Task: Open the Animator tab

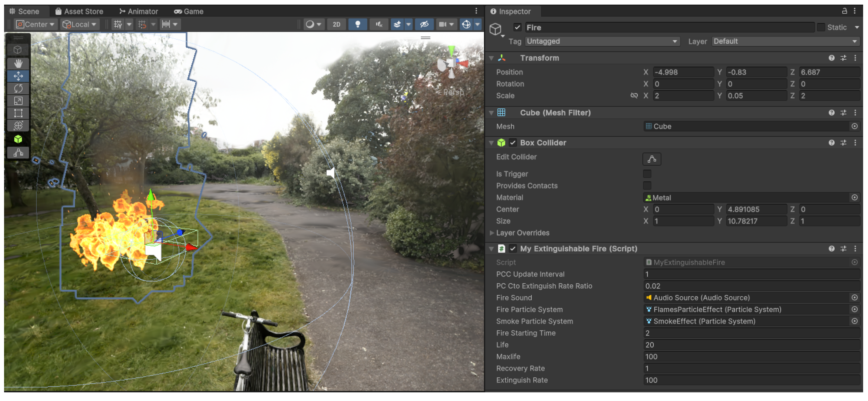Action: [x=139, y=11]
